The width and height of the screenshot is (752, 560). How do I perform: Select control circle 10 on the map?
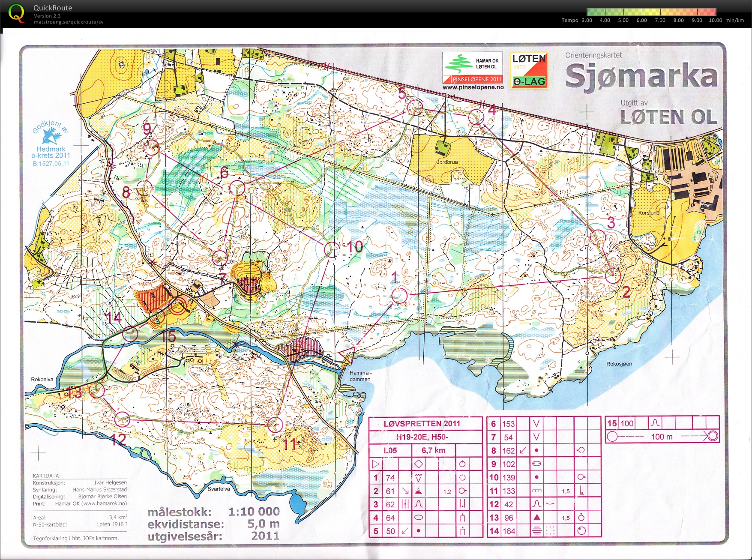click(x=331, y=249)
